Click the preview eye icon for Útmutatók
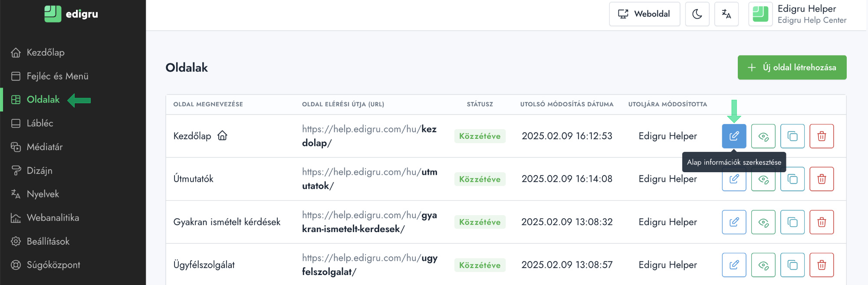 pyautogui.click(x=763, y=179)
